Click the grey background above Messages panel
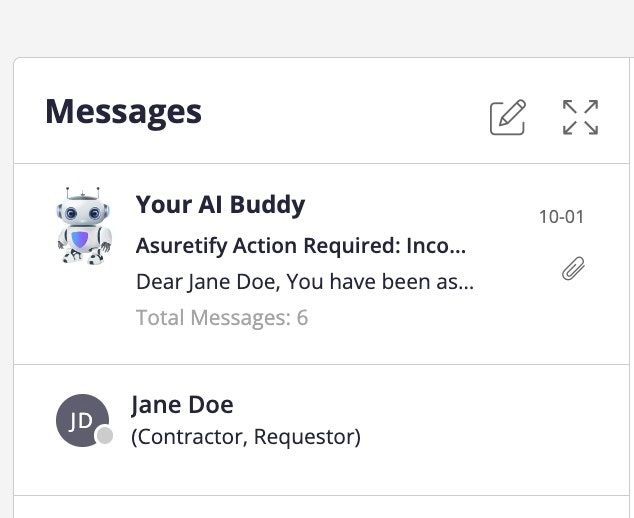 tap(320, 28)
